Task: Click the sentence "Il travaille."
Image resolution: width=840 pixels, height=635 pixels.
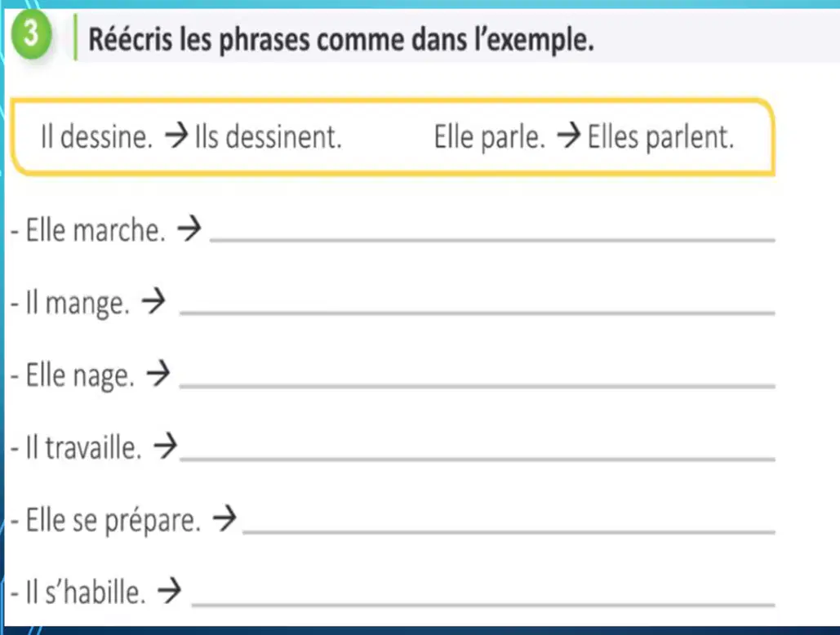Action: click(84, 447)
